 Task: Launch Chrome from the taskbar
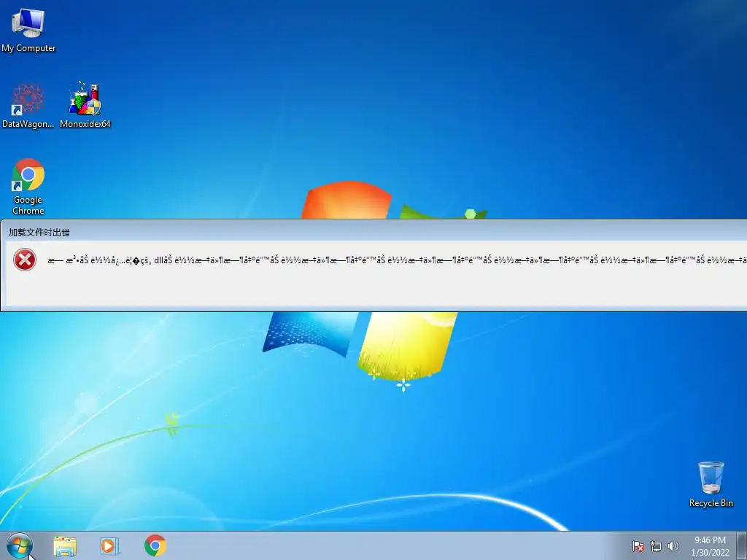pos(155,545)
